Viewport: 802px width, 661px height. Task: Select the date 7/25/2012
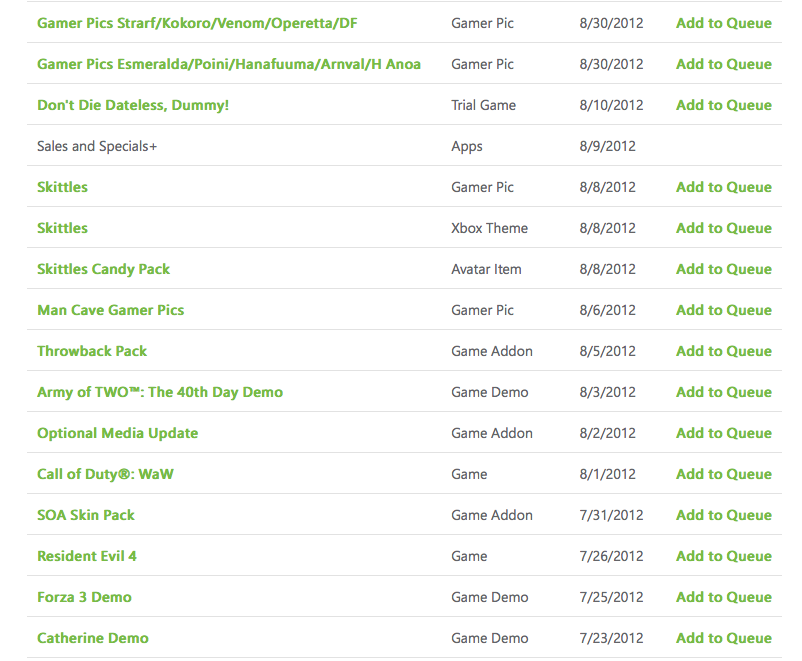611,597
